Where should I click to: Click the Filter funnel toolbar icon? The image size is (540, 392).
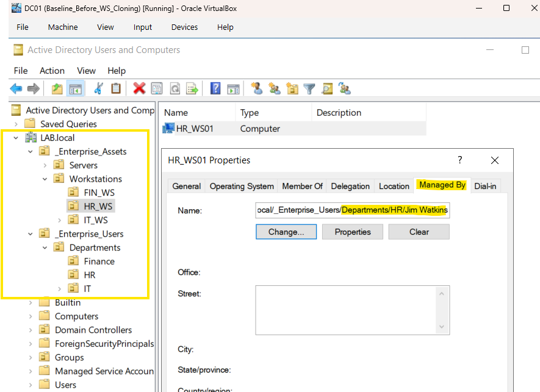pos(309,89)
